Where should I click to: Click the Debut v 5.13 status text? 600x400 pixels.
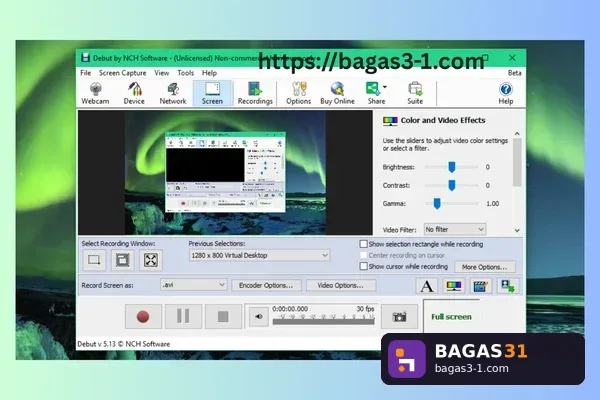coord(124,344)
